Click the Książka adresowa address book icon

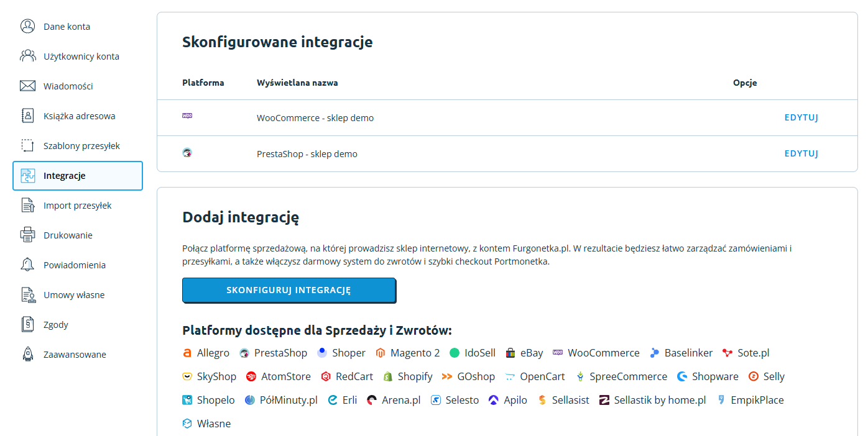(27, 116)
